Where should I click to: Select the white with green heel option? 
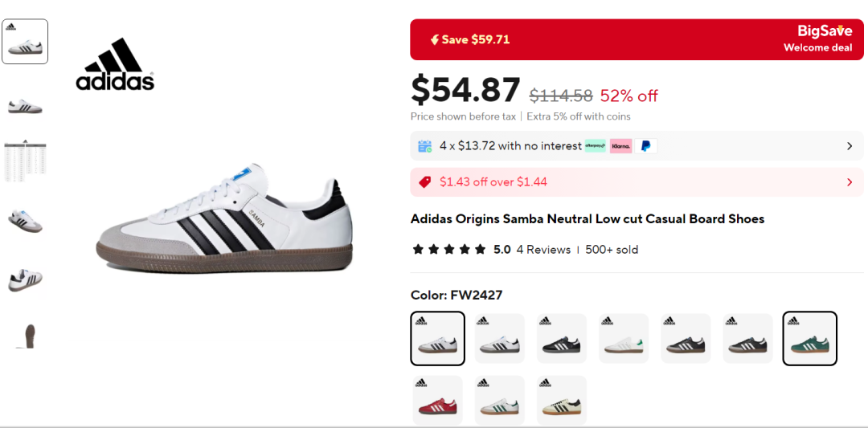(624, 338)
